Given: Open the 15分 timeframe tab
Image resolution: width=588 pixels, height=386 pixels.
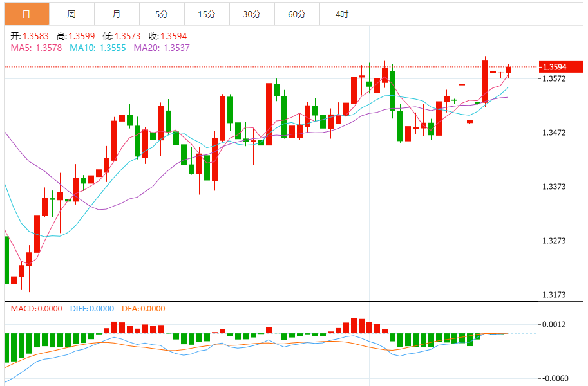Looking at the screenshot, I should point(207,14).
